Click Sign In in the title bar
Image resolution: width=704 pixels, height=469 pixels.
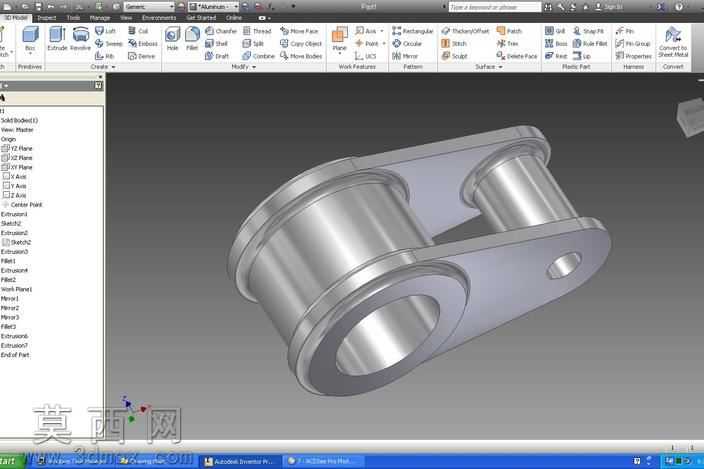click(608, 7)
